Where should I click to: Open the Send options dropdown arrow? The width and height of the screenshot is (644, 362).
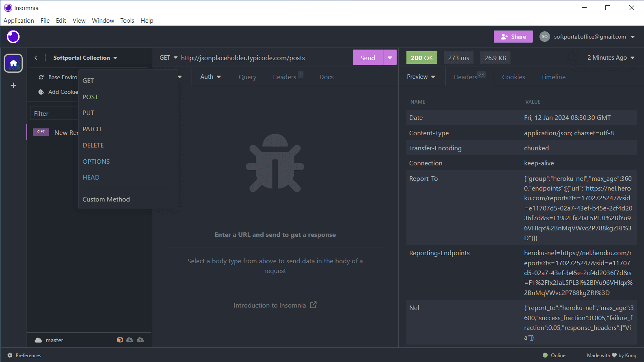390,58
